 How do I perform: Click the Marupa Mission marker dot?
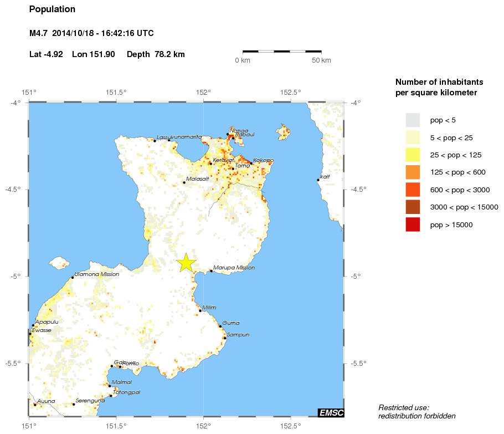[212, 271]
